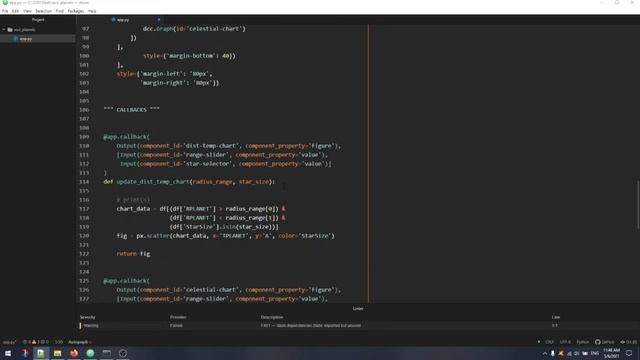Viewport: 640px width, 360px height.
Task: Show hidden system tray icons
Action: [544, 353]
